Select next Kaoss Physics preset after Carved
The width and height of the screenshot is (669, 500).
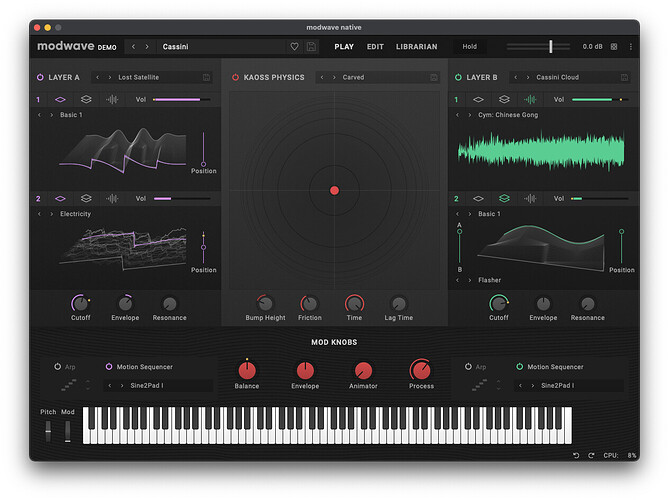(334, 77)
